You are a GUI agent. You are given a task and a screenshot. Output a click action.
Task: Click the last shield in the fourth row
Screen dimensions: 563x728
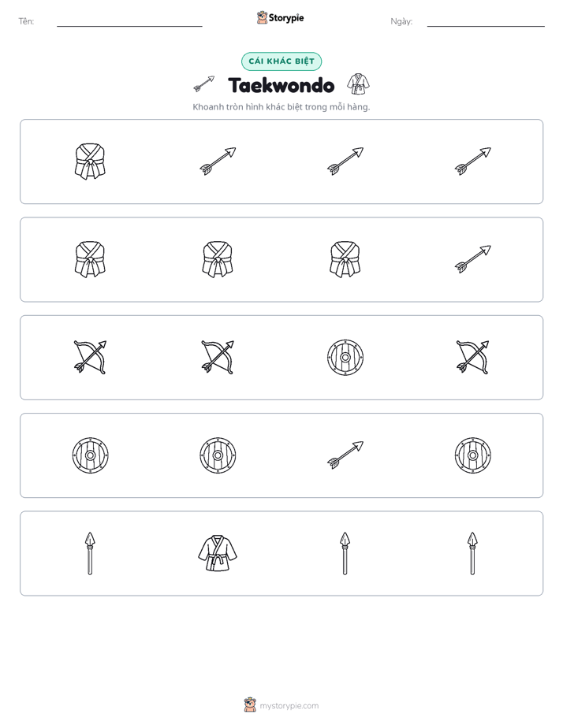472,455
